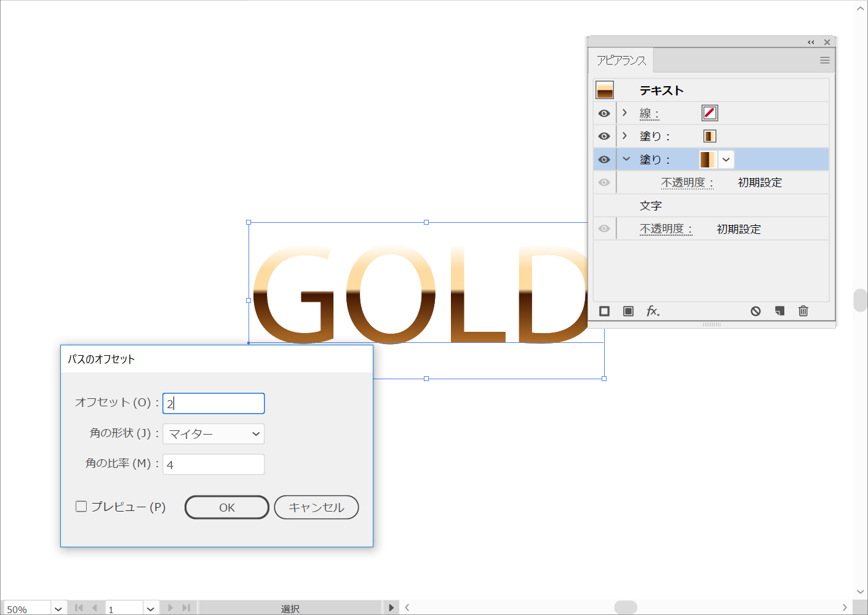Open the Add New Effect fx menu
The height and width of the screenshot is (615, 868).
[653, 312]
